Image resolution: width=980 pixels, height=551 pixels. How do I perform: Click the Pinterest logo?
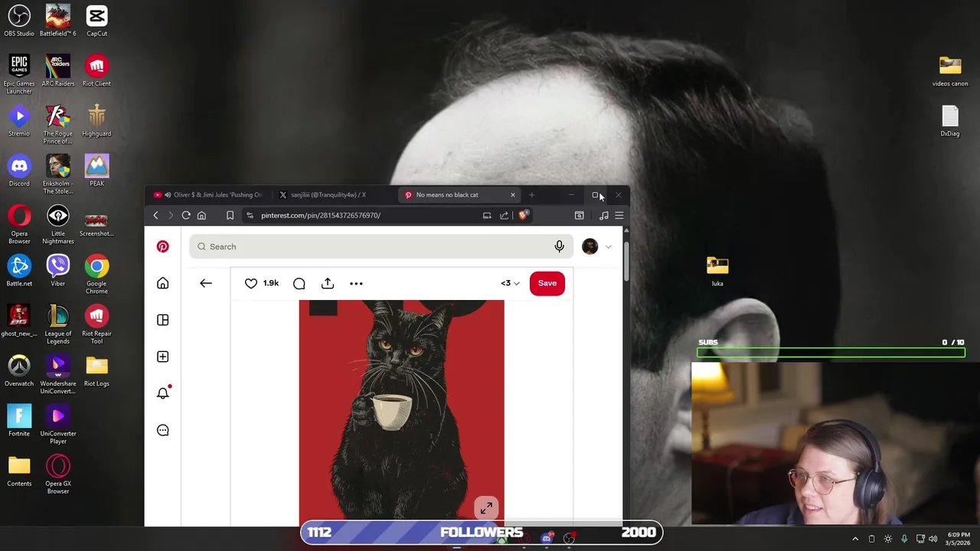[x=162, y=246]
